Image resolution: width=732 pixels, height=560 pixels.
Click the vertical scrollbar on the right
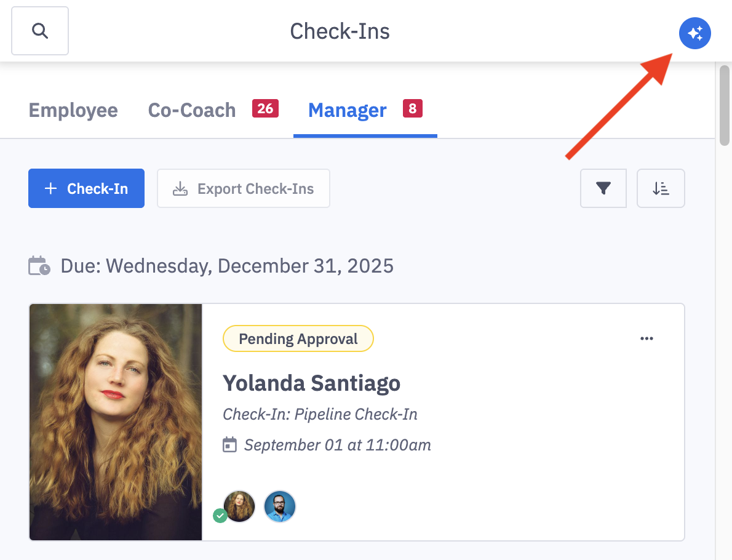click(725, 105)
